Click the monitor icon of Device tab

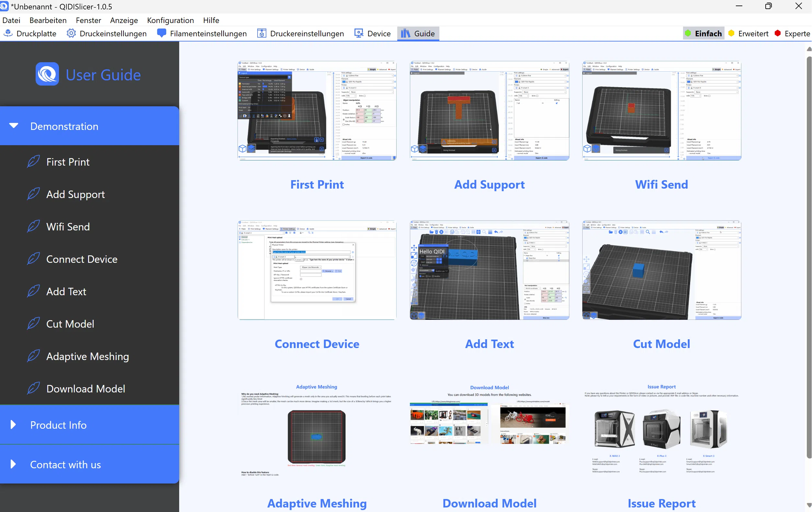(359, 33)
